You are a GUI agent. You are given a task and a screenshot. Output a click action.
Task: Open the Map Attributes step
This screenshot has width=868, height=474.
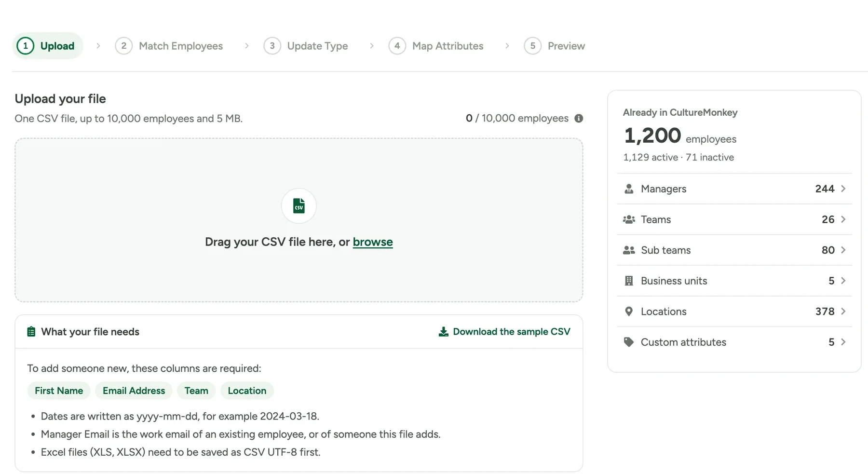pyautogui.click(x=436, y=46)
